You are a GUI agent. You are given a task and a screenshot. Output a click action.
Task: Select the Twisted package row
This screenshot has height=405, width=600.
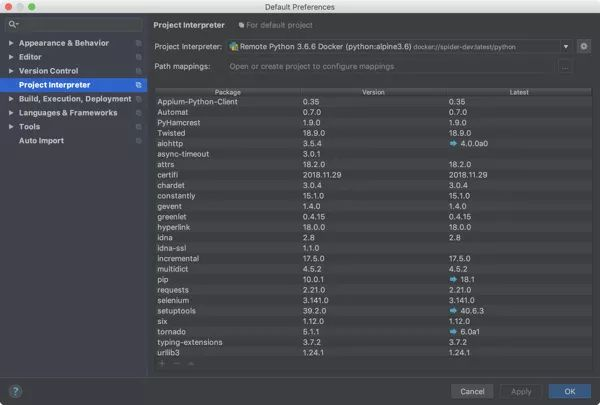point(373,133)
